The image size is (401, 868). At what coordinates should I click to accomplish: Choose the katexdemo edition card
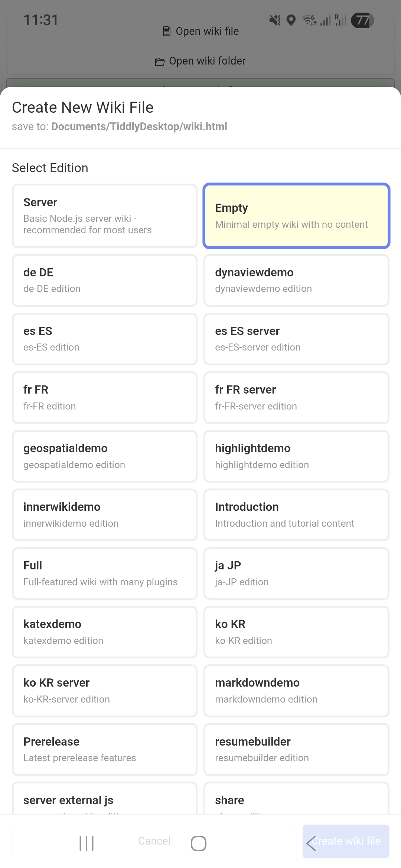(104, 632)
